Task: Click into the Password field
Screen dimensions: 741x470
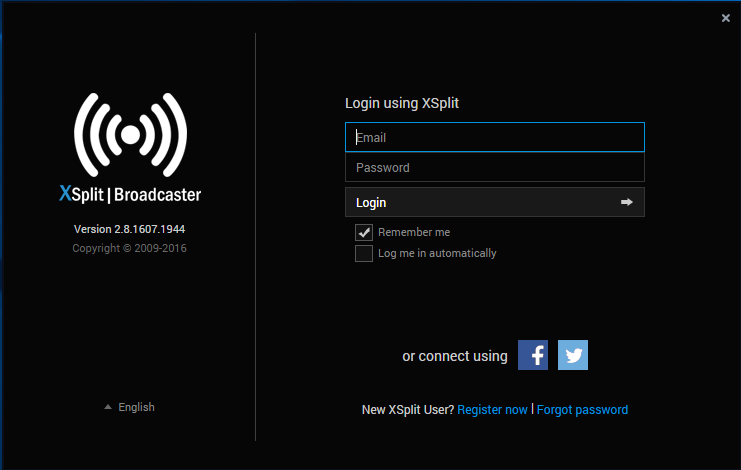Action: (x=495, y=167)
